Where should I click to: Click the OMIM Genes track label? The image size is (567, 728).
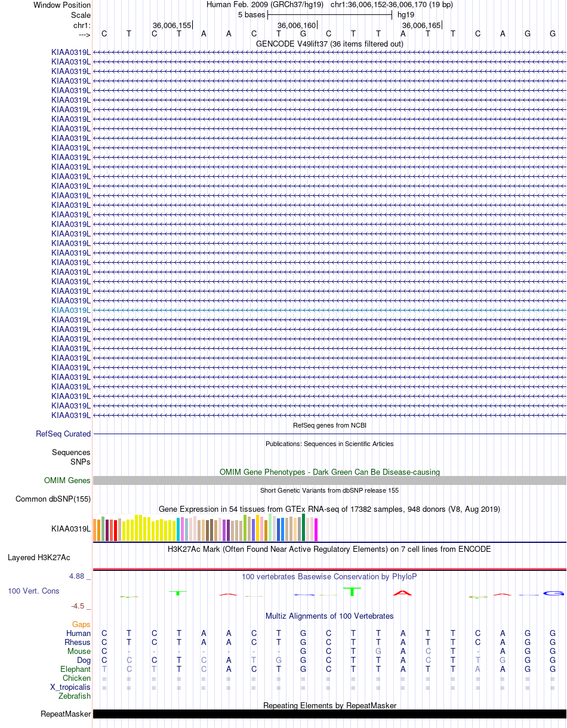(67, 480)
